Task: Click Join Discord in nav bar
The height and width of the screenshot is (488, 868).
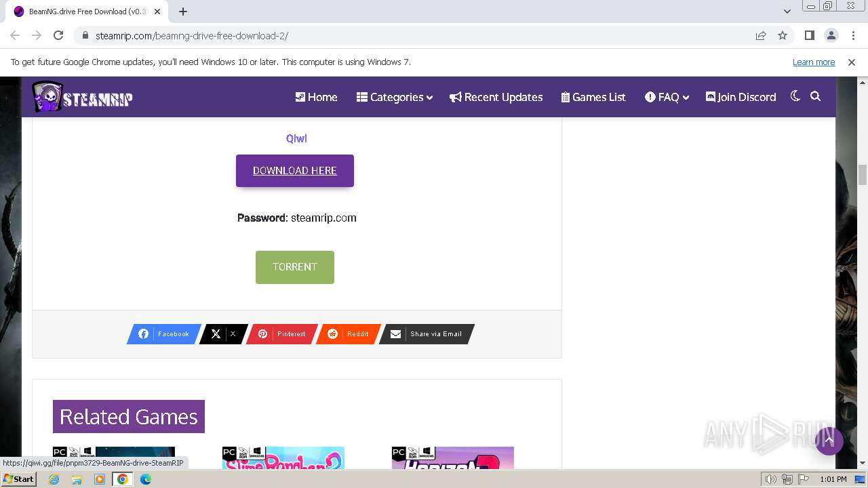Action: tap(741, 97)
